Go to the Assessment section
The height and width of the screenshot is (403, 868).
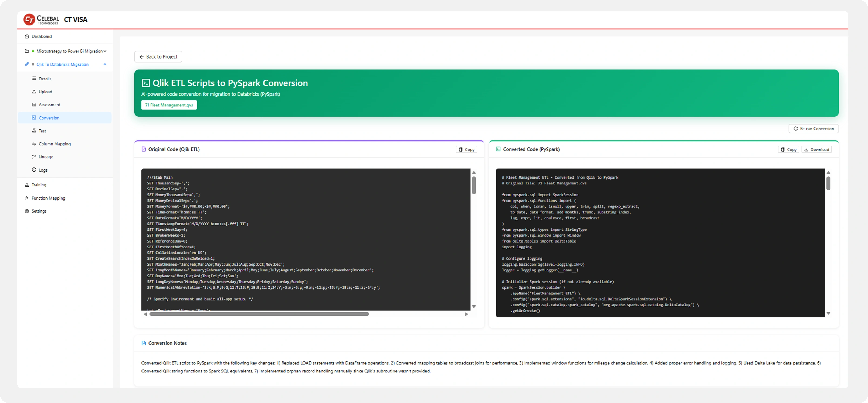[x=65, y=105]
